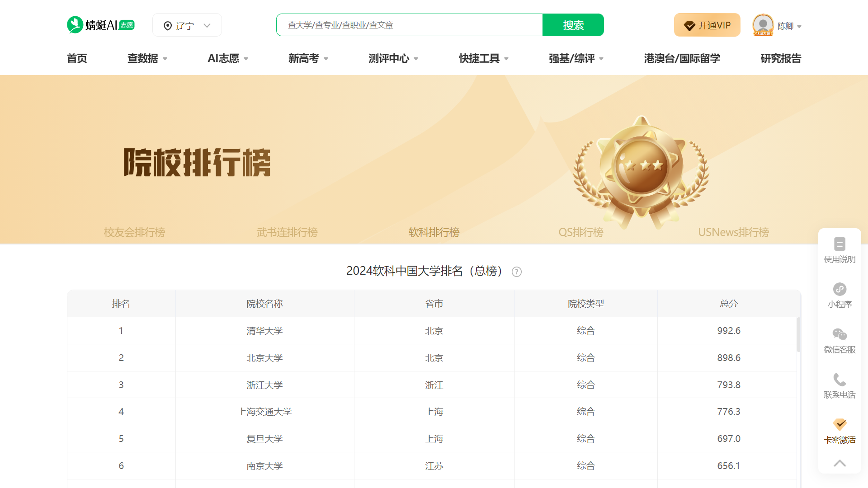The width and height of the screenshot is (868, 488).
Task: Switch to the QS排行榜 ranking
Action: pos(580,232)
